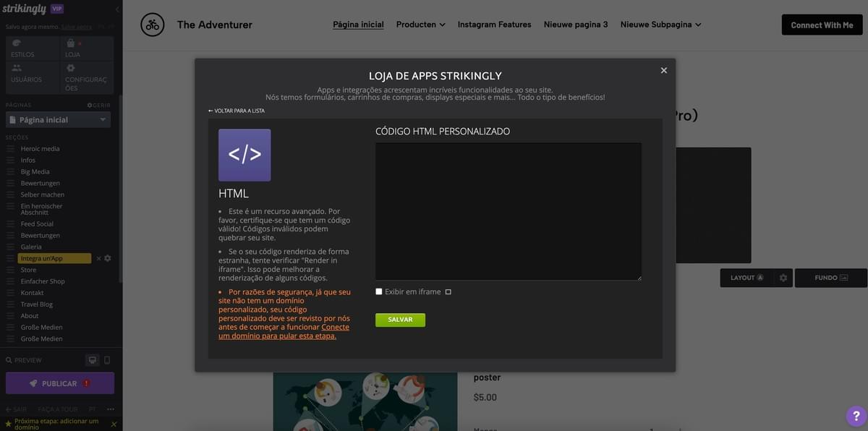This screenshot has height=431, width=868.
Task: Click the drag handle of Feed Social
Action: pos(10,224)
